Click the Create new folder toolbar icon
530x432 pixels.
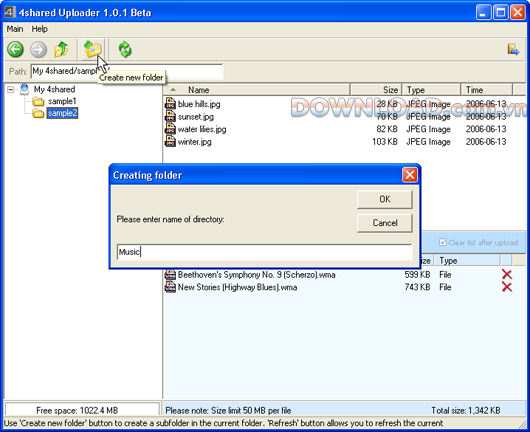[x=93, y=49]
